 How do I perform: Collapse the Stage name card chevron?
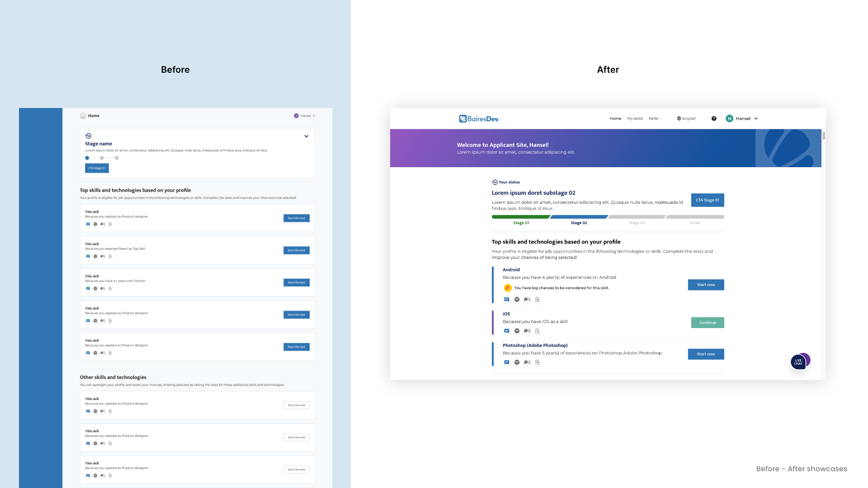pos(306,136)
